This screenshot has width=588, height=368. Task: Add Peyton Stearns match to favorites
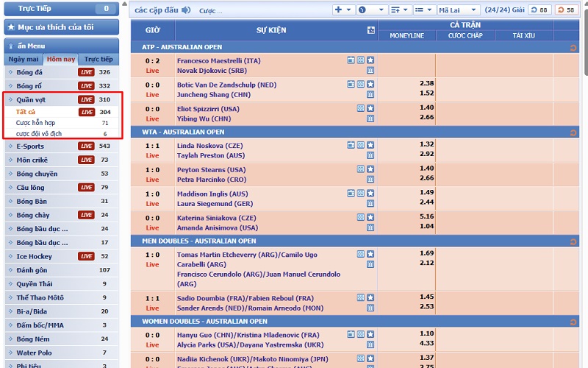pyautogui.click(x=370, y=169)
